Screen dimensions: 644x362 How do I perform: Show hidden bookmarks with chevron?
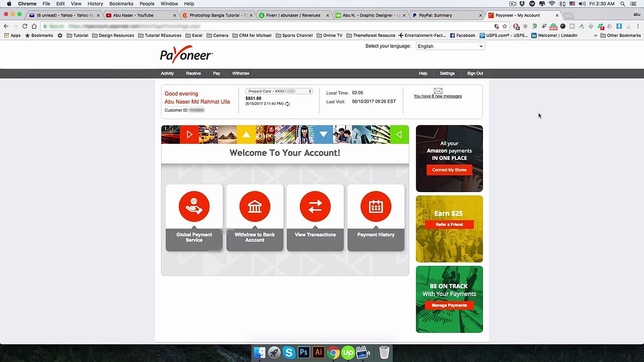[596, 36]
